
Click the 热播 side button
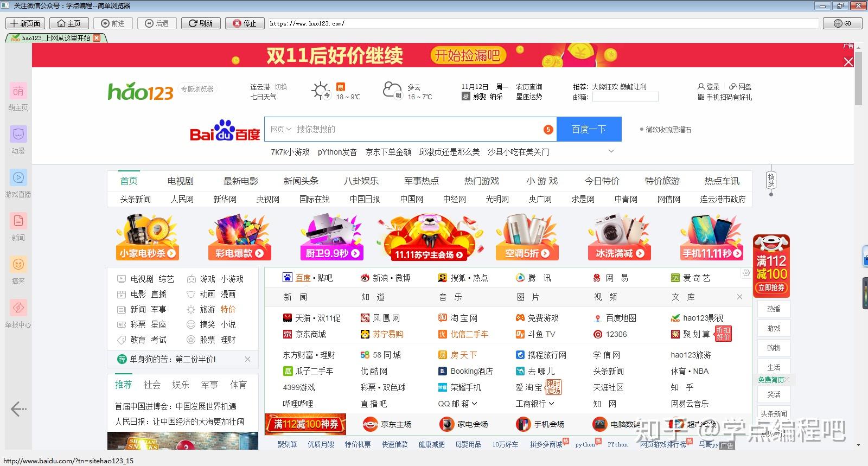tap(774, 309)
